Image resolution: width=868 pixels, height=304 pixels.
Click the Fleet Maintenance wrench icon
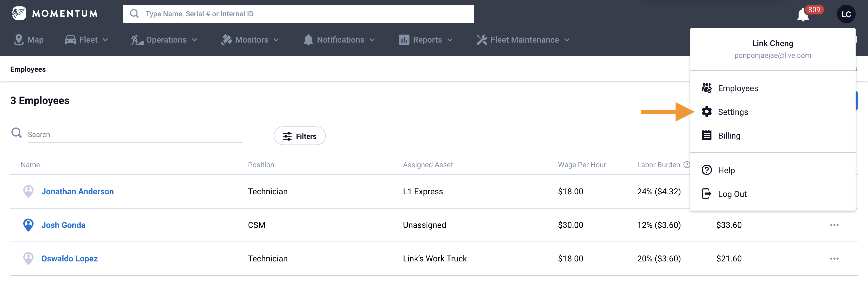tap(482, 40)
